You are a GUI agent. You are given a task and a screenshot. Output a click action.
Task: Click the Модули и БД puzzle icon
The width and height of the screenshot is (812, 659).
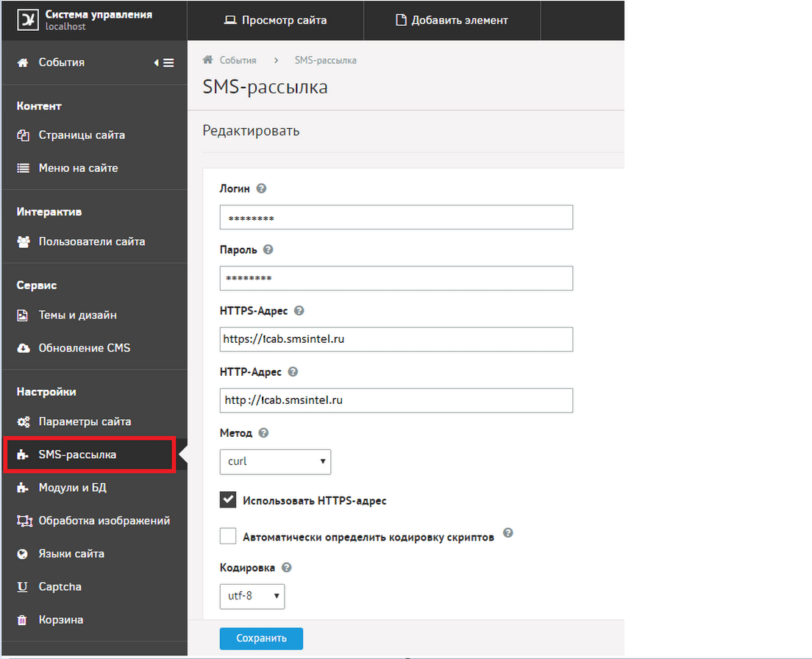pyautogui.click(x=22, y=488)
